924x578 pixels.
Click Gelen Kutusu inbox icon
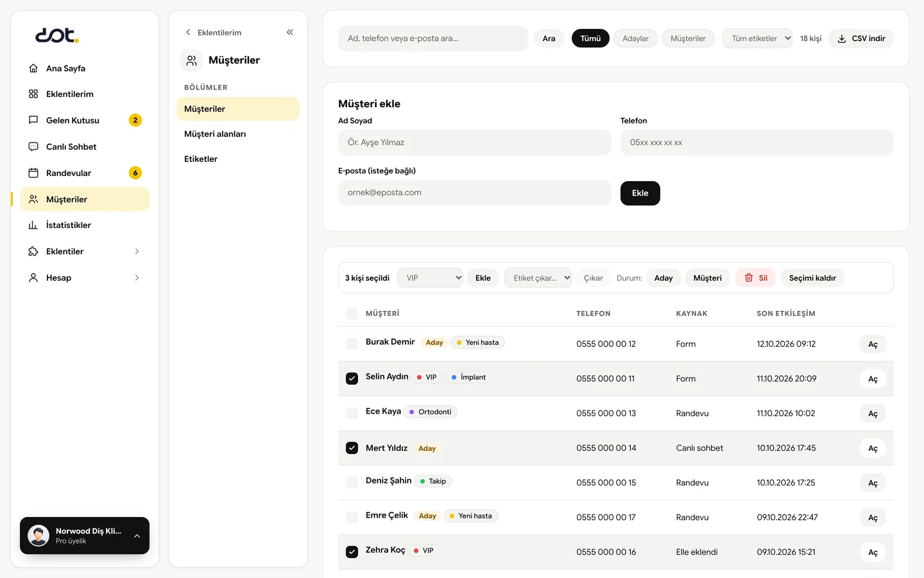point(33,120)
